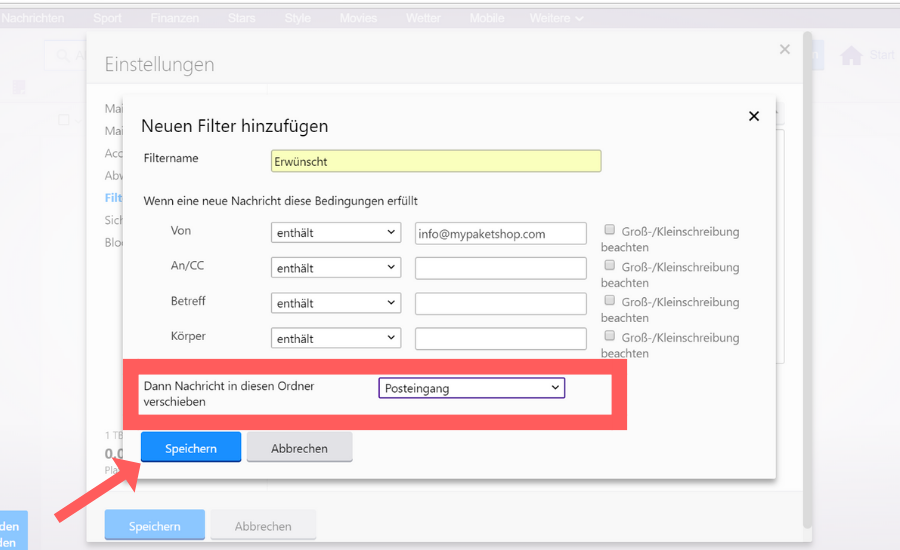This screenshot has height=550, width=900.
Task: Open the Betreff condition dropdown
Action: [x=336, y=303]
